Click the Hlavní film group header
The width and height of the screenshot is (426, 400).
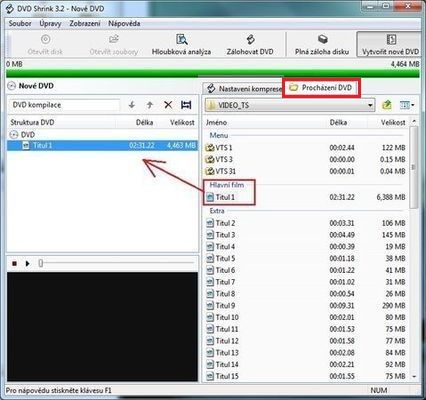pyautogui.click(x=227, y=185)
